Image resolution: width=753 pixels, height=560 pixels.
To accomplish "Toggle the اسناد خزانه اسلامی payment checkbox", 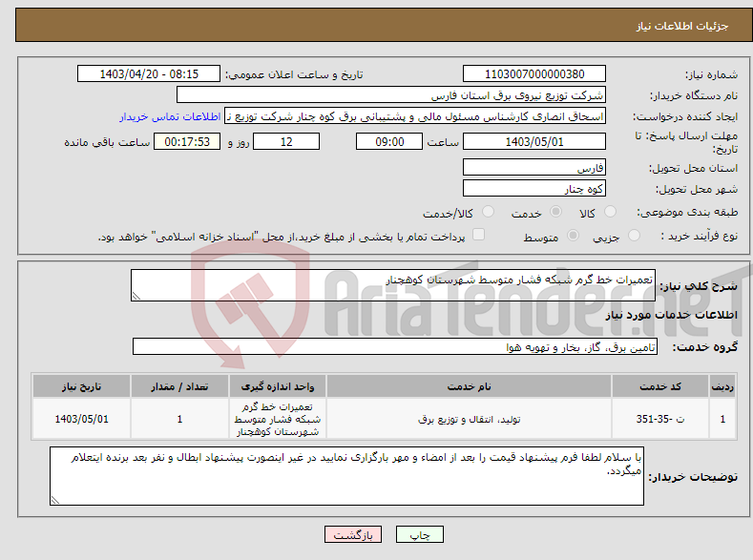I will [x=478, y=235].
